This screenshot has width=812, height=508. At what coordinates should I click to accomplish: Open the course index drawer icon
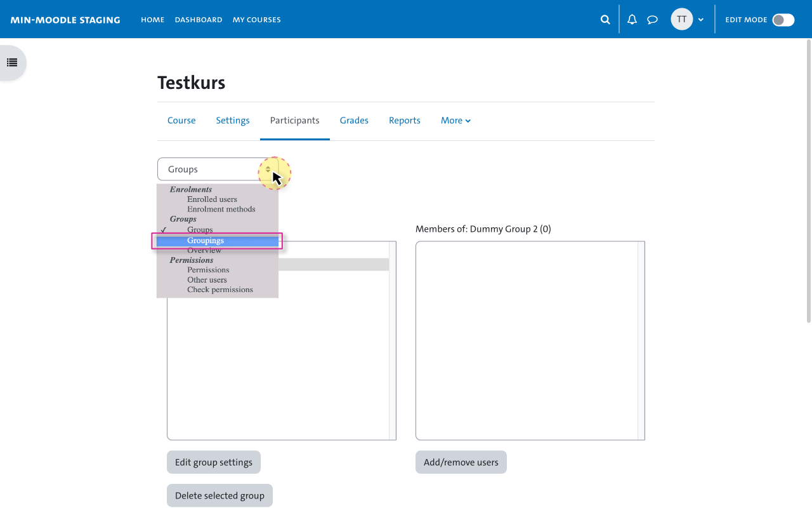(x=12, y=62)
